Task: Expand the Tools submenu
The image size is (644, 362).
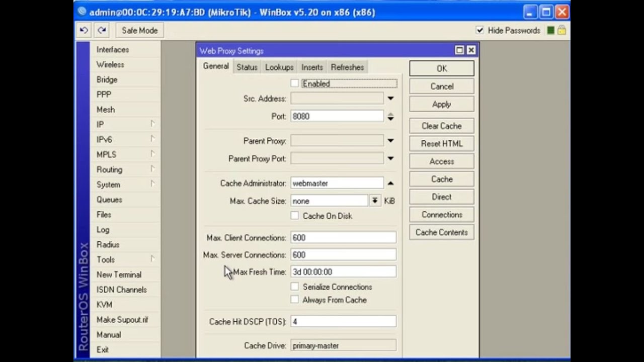Action: [152, 259]
